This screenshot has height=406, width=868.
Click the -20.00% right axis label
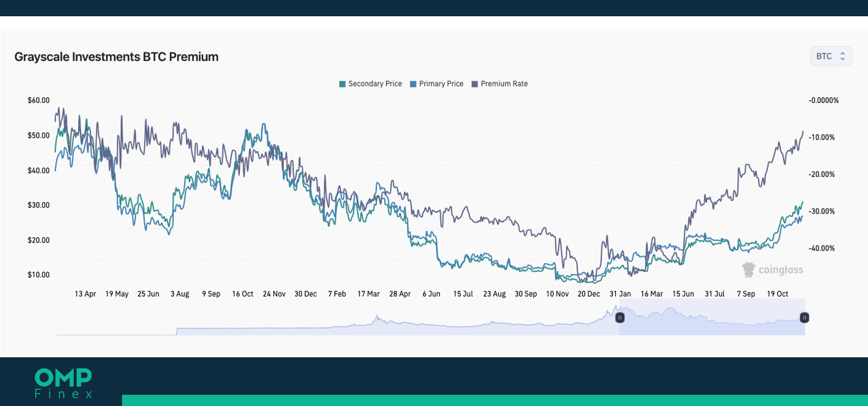[822, 174]
